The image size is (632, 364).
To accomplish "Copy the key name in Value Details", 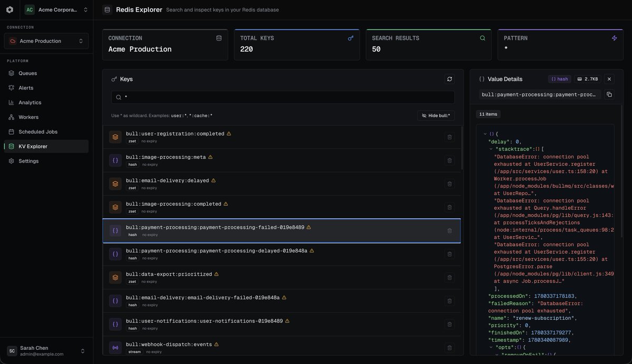I will click(x=609, y=95).
